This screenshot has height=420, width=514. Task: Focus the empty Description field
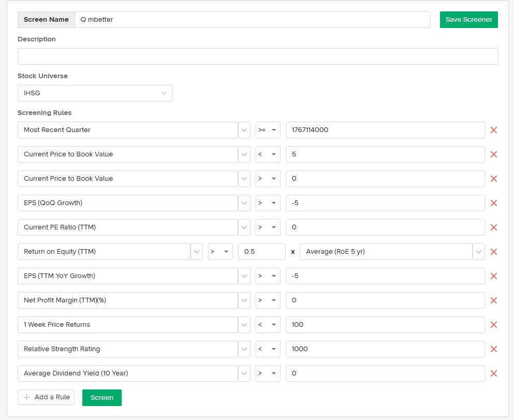tap(258, 56)
